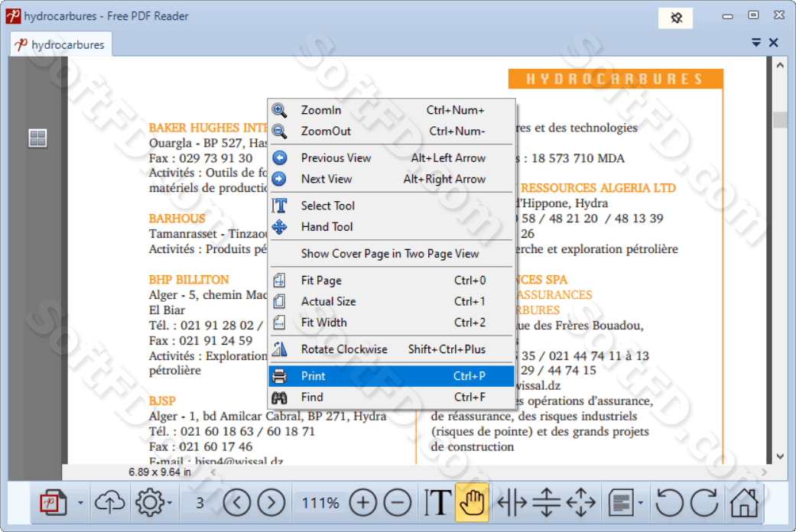
Task: Click the page number field showing 3
Action: (x=200, y=503)
